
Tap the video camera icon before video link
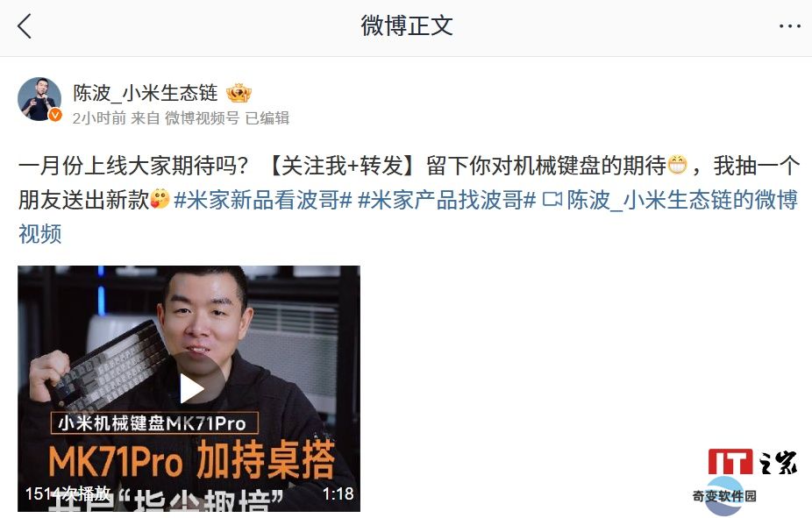552,200
